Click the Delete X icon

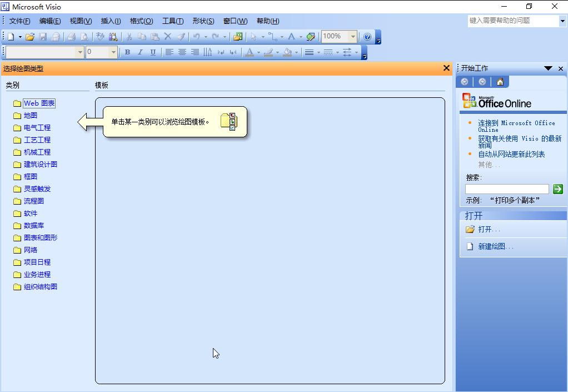click(x=167, y=36)
